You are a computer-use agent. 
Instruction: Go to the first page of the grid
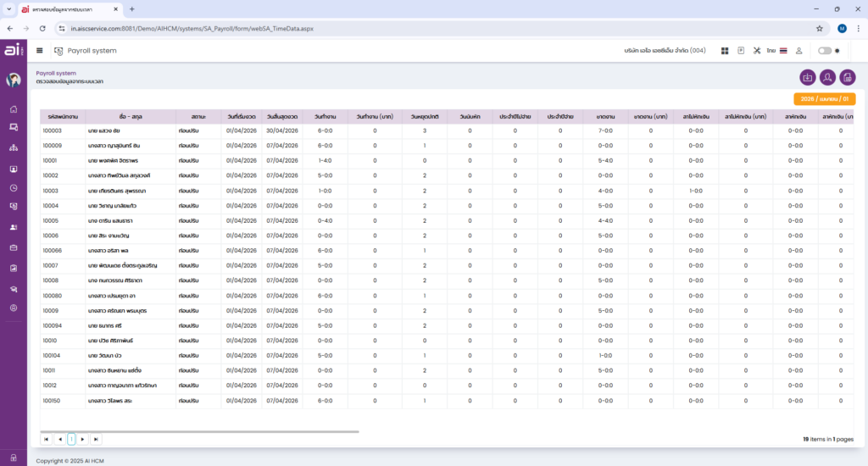(46, 439)
